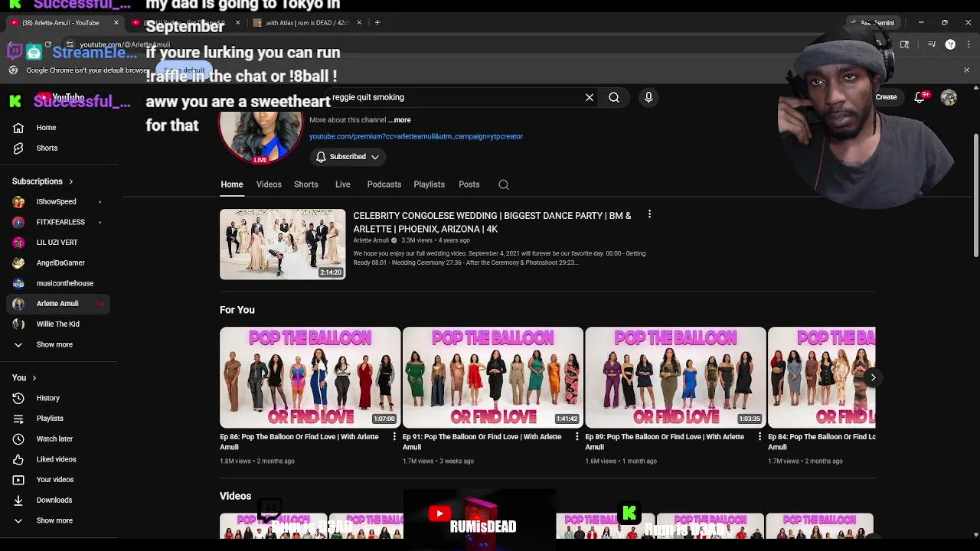The width and height of the screenshot is (980, 551).
Task: Switch to channel Videos tab
Action: (269, 184)
